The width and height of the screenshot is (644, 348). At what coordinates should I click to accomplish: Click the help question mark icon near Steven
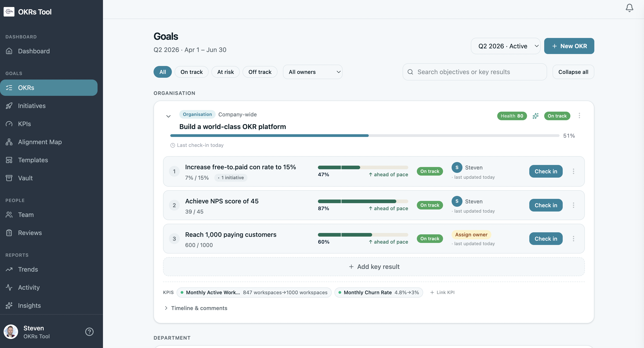pyautogui.click(x=89, y=332)
